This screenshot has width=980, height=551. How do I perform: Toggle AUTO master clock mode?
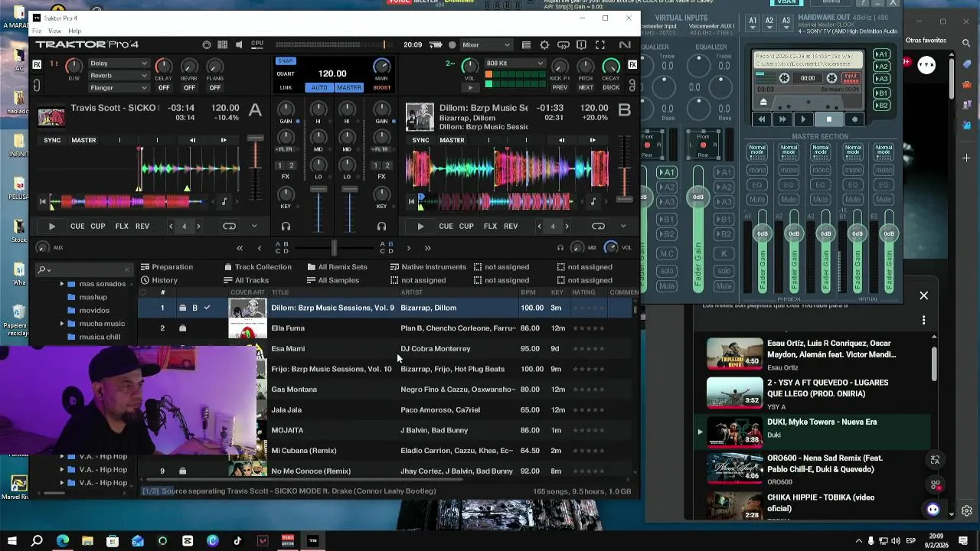(319, 87)
